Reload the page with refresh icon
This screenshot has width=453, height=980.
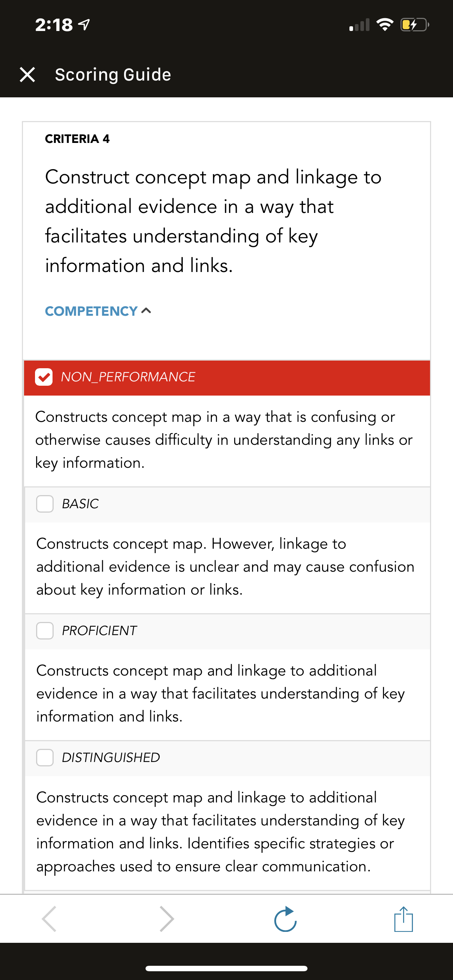(x=286, y=919)
